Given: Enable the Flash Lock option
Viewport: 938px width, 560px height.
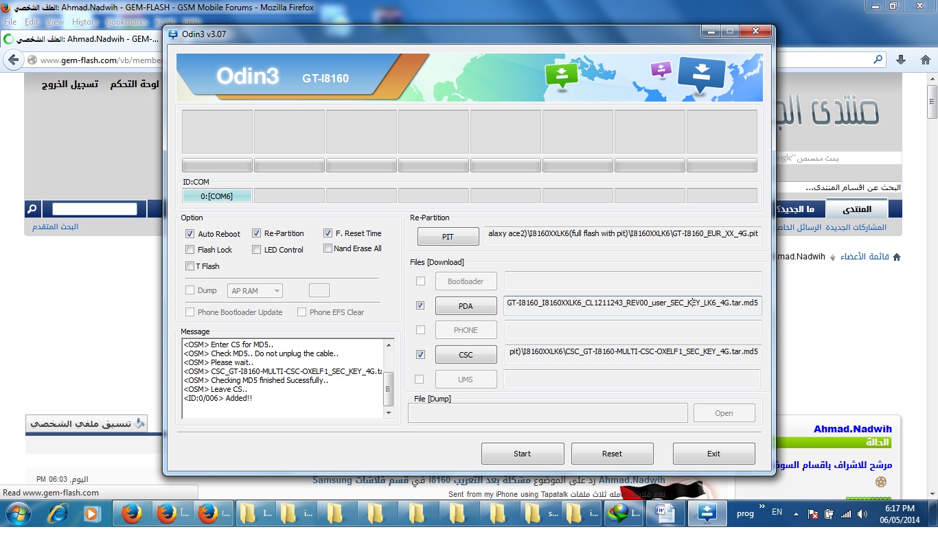Looking at the screenshot, I should [x=190, y=250].
